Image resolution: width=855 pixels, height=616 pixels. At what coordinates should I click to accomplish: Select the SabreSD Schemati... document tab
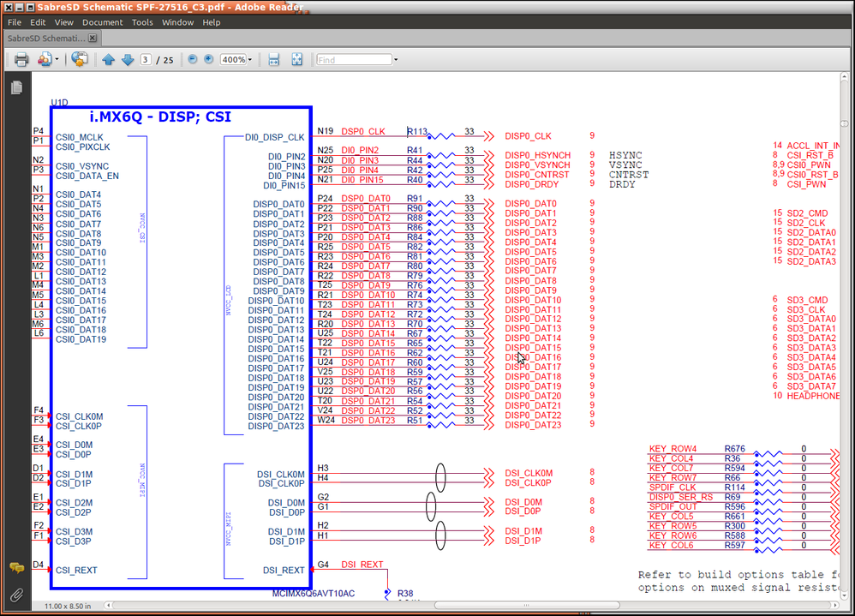pos(46,39)
